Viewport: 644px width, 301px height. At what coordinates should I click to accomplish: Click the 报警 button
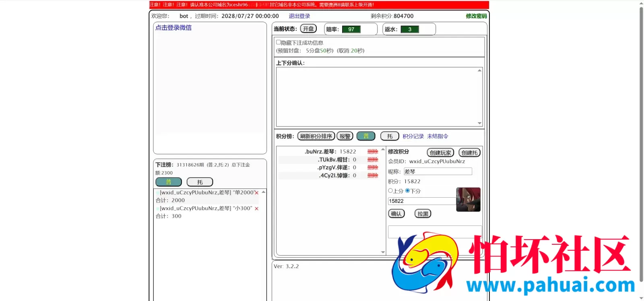(345, 136)
